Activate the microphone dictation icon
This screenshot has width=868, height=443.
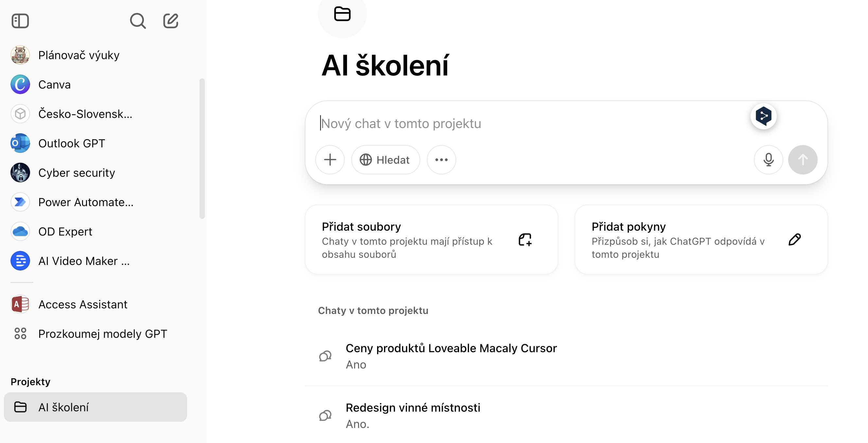pyautogui.click(x=768, y=159)
